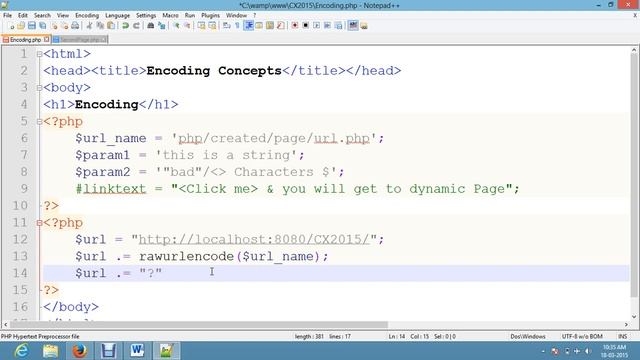The height and width of the screenshot is (360, 640).
Task: Click the UTF-8 w/o BOM encoding status field
Action: point(582,336)
